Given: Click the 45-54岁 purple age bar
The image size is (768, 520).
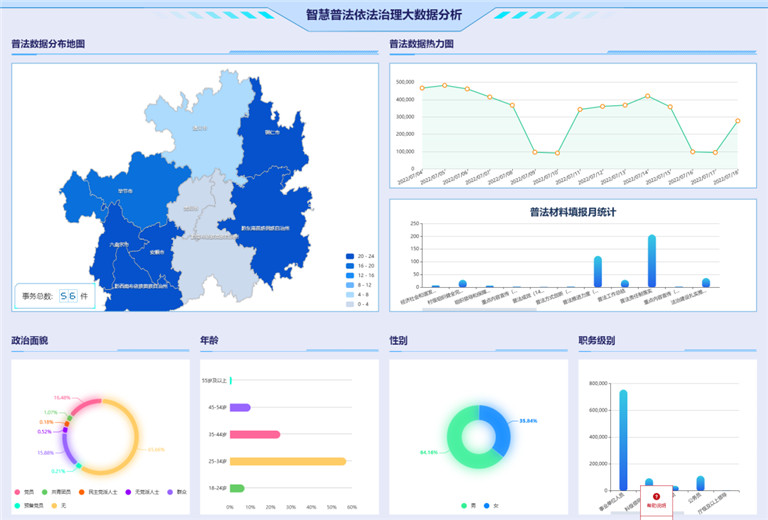Looking at the screenshot, I should [240, 407].
